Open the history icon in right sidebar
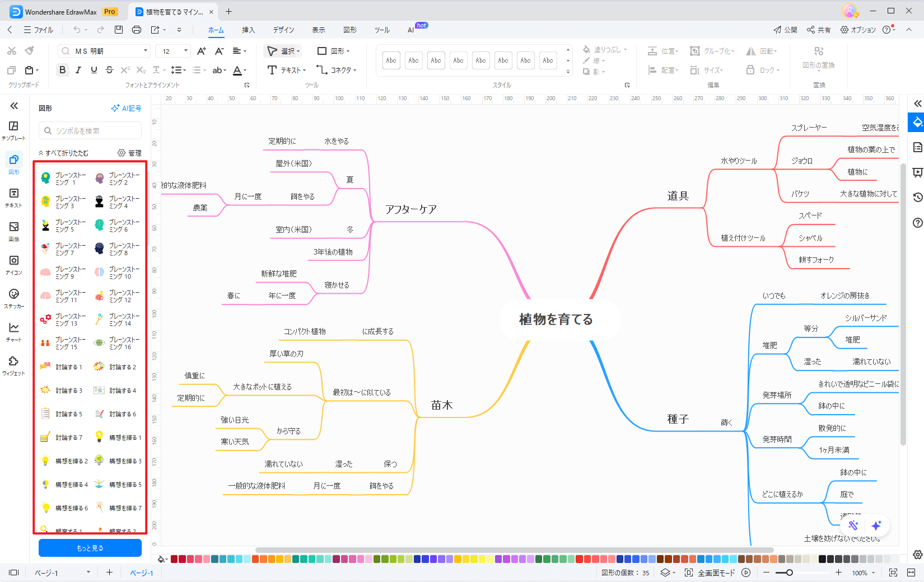 (x=917, y=197)
